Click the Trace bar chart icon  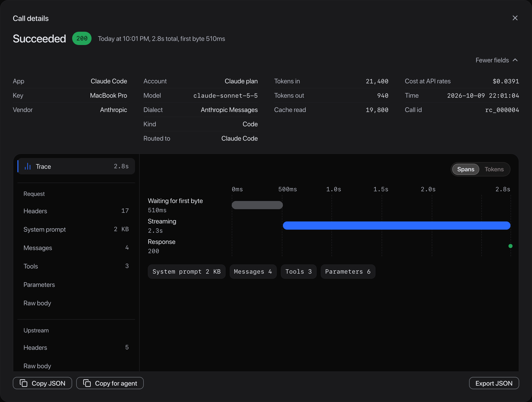(28, 166)
